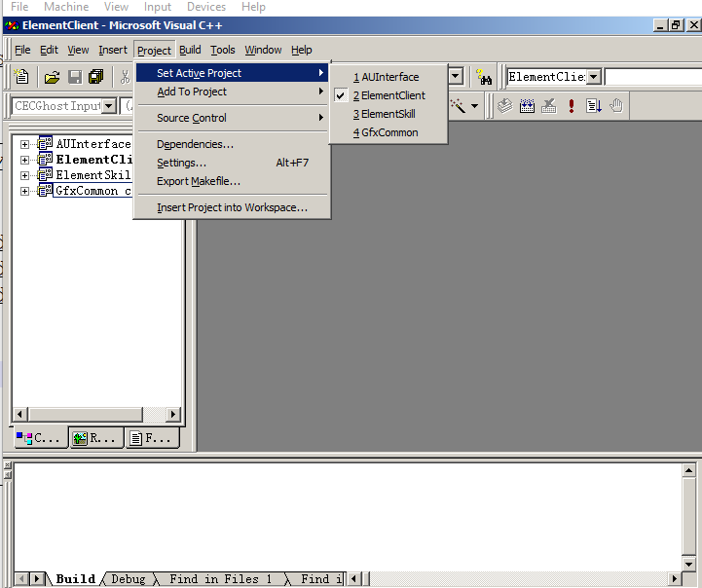702x588 pixels.
Task: Expand the GfxCommon tree node
Action: (24, 191)
